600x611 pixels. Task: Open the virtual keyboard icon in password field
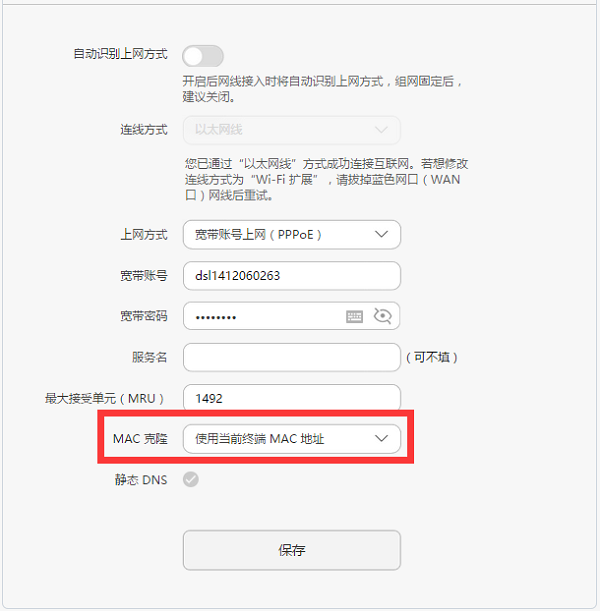click(x=355, y=316)
